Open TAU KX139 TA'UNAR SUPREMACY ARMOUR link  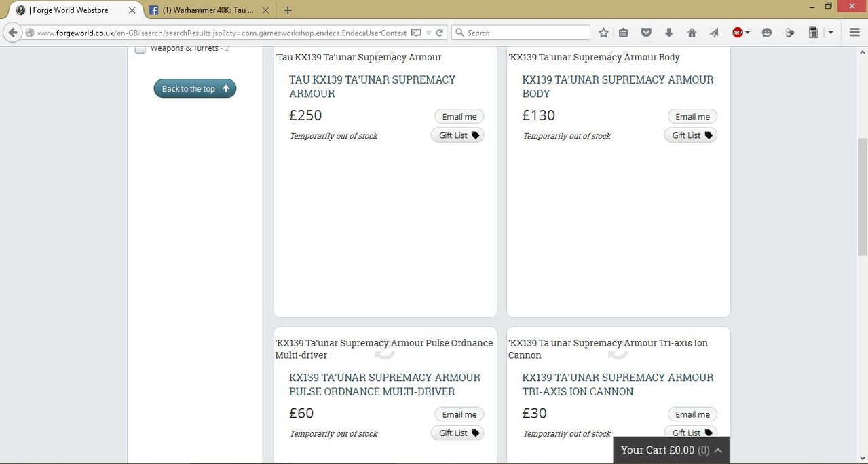click(x=373, y=86)
